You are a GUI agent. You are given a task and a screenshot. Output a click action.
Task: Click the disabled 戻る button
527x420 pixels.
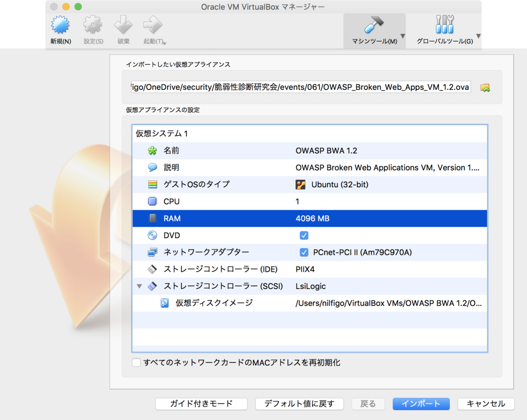[368, 404]
